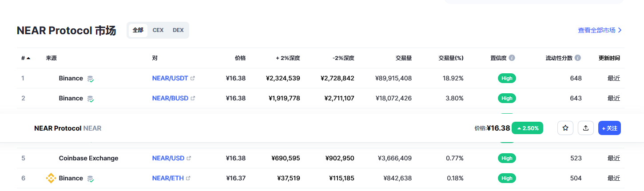Sort by 交易量 column header
The width and height of the screenshot is (644, 191).
[404, 58]
